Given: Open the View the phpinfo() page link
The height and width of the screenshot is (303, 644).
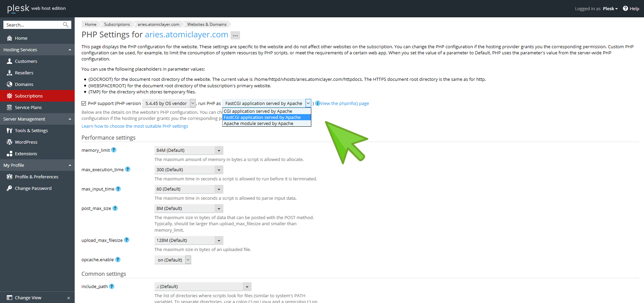Looking at the screenshot, I should [345, 104].
